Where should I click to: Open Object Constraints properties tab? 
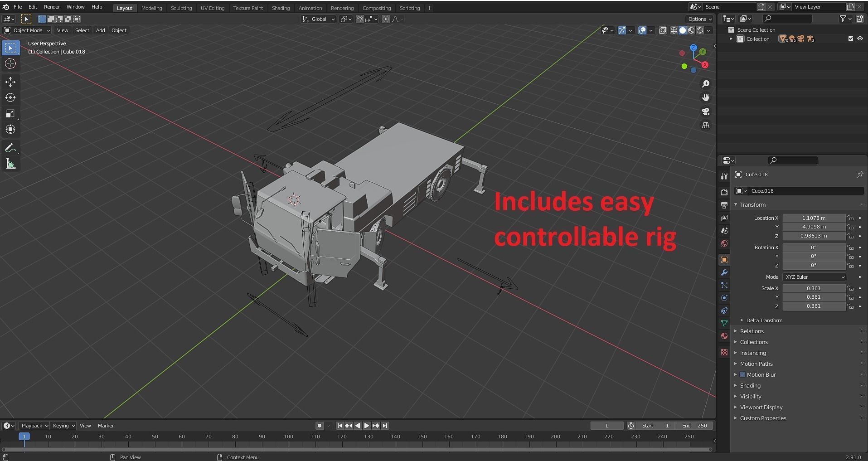coord(724,311)
